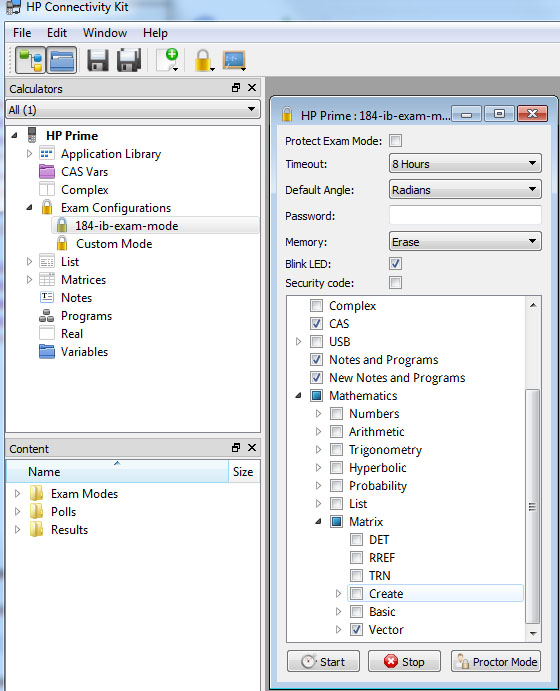The image size is (560, 691).
Task: Uncheck the Blink LED checkbox
Action: 396,264
